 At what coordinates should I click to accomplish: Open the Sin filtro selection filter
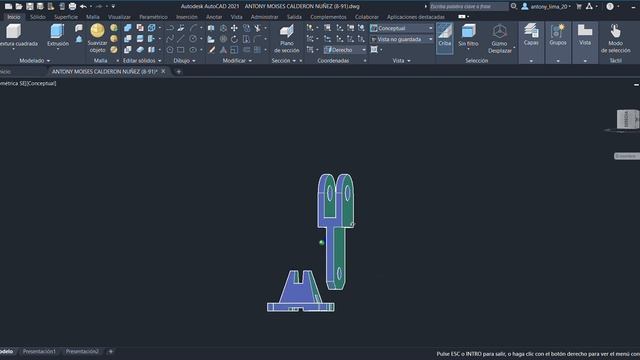pos(468,36)
